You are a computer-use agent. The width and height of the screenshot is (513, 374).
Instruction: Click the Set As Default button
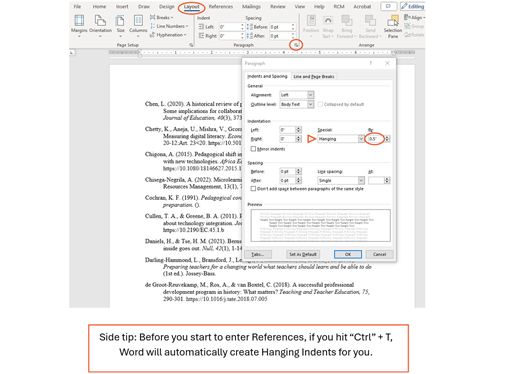point(303,254)
